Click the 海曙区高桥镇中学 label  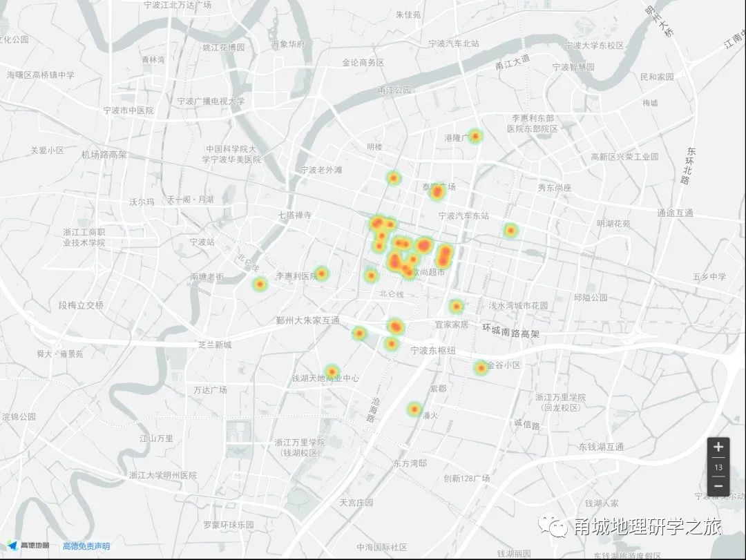pos(41,75)
